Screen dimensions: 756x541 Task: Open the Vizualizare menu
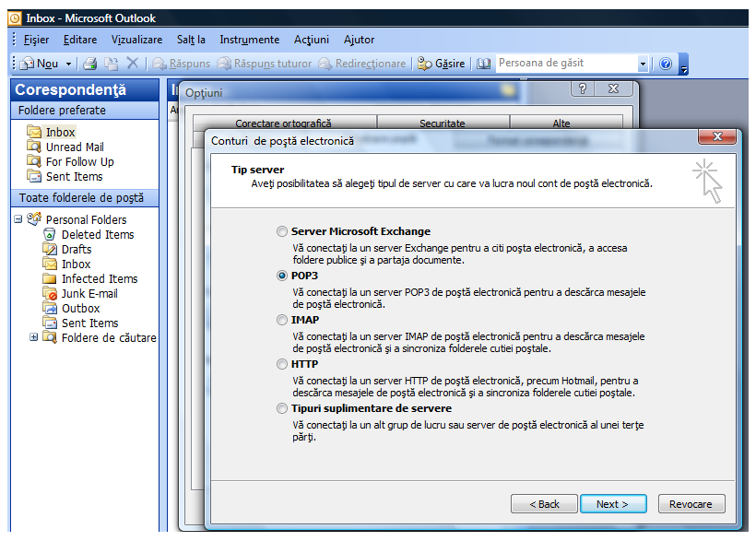point(137,40)
